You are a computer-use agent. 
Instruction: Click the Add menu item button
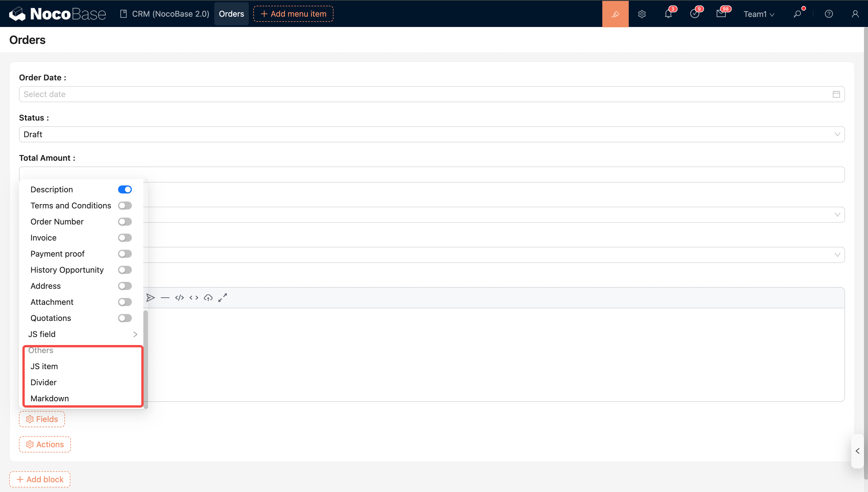(x=293, y=14)
